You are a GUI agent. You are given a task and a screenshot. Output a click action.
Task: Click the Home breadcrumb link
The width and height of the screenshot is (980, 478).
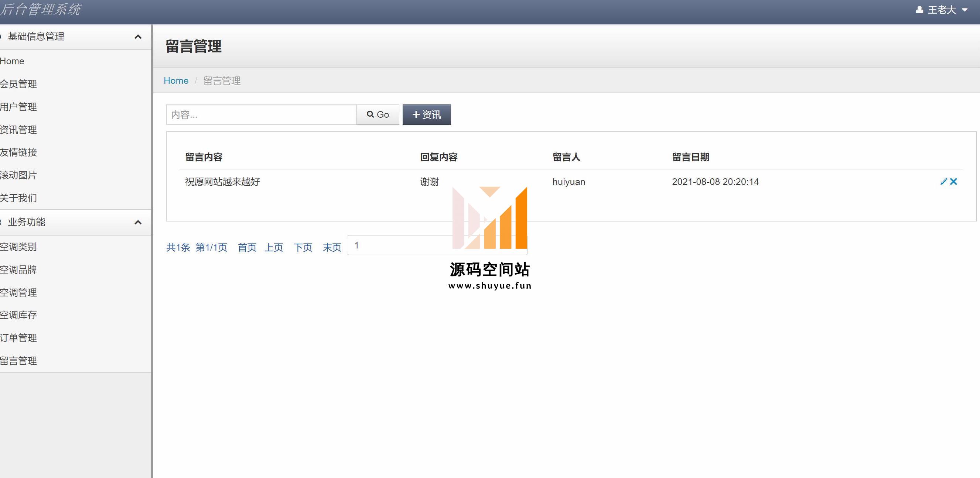(176, 80)
